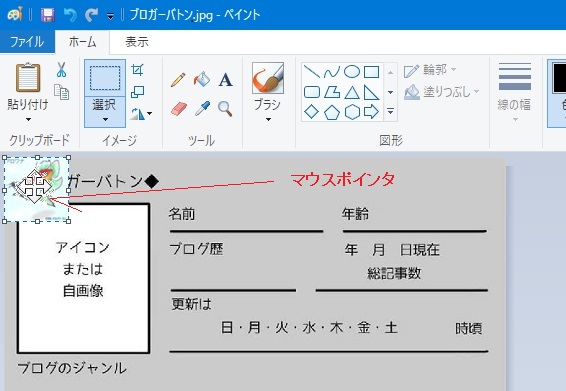Switch to the ホーム tab

[x=82, y=42]
